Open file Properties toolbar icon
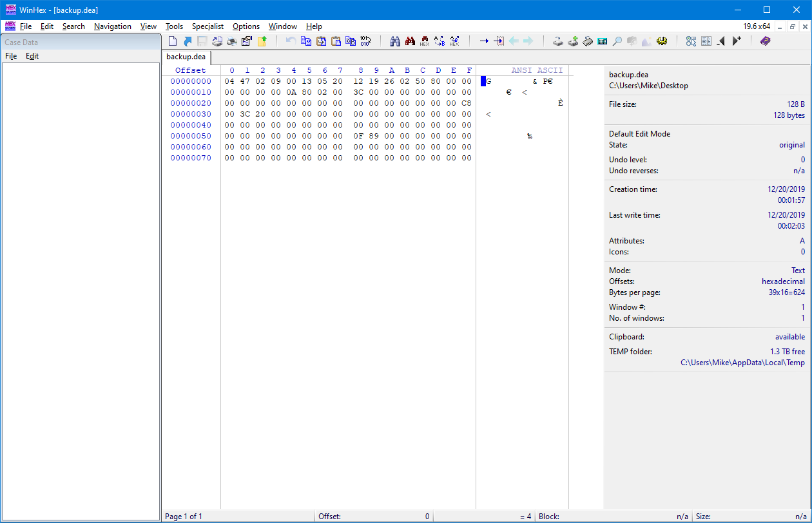Viewport: 812px width, 523px height. click(247, 41)
